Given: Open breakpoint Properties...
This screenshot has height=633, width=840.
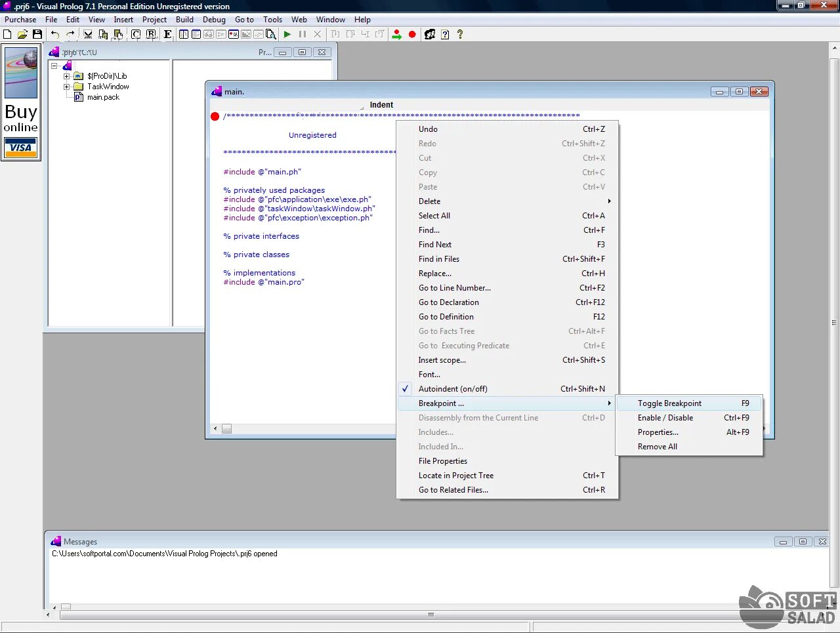Looking at the screenshot, I should click(690, 432).
